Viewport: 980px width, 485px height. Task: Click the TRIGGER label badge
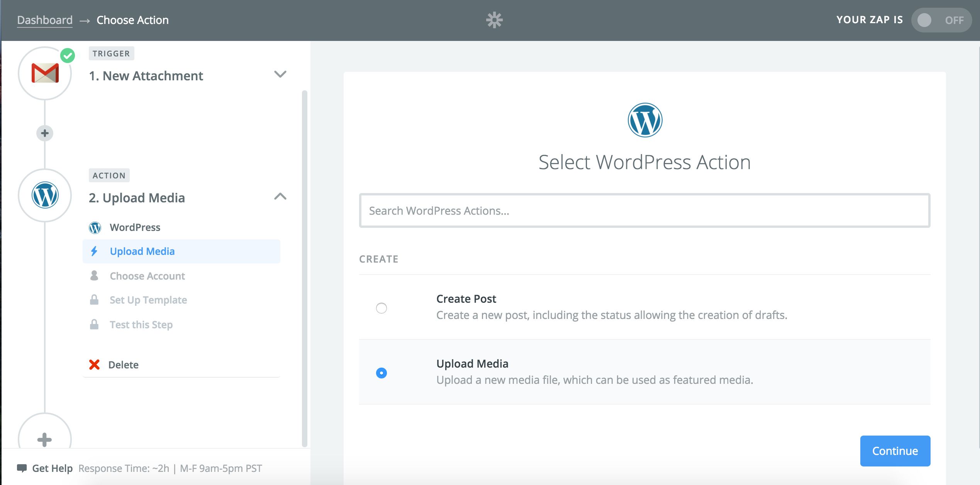pyautogui.click(x=111, y=54)
